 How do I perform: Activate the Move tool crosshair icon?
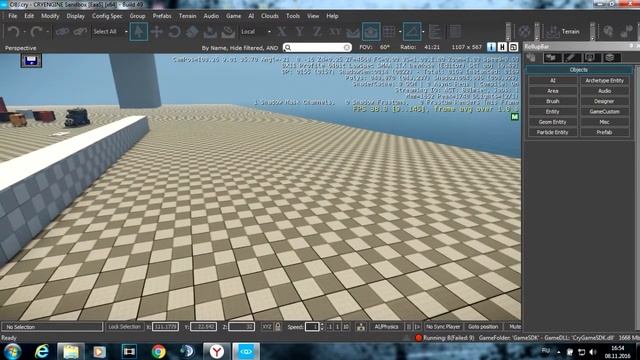(x=157, y=31)
